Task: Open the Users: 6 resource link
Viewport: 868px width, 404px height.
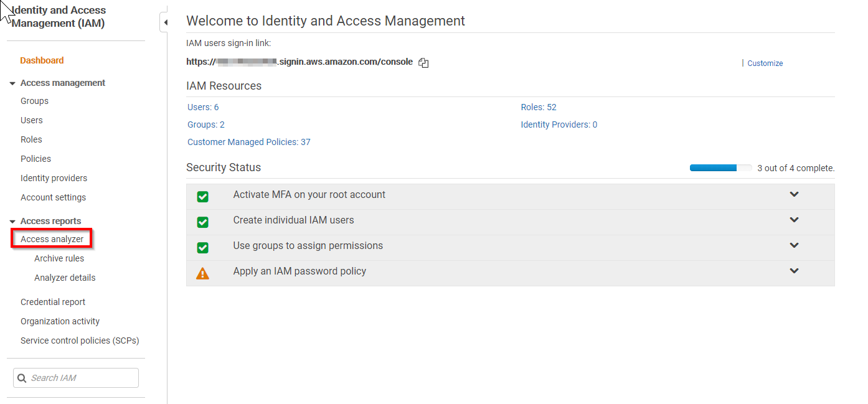Action: tap(203, 107)
